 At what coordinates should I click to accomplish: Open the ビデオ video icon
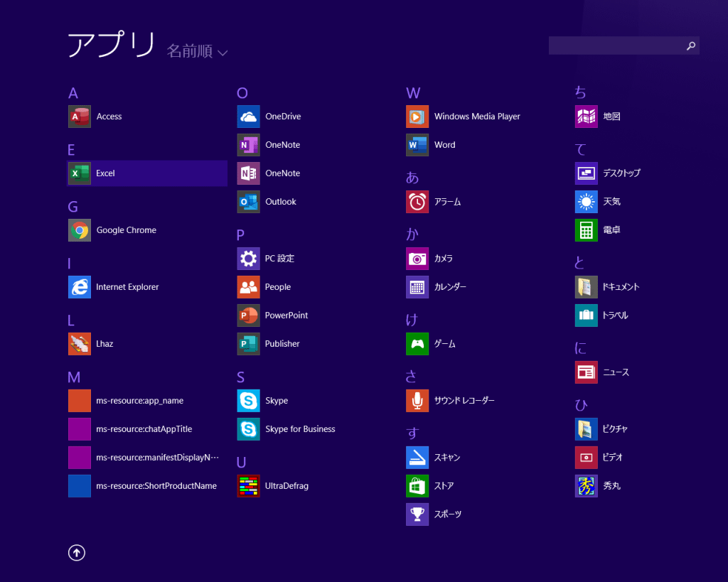[x=587, y=458]
